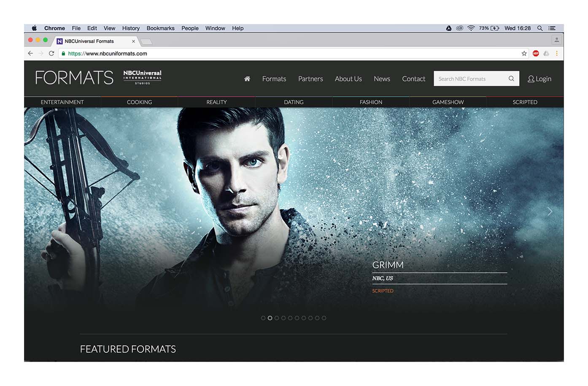Click the NBCUniversal International Studios logo

[x=143, y=77]
